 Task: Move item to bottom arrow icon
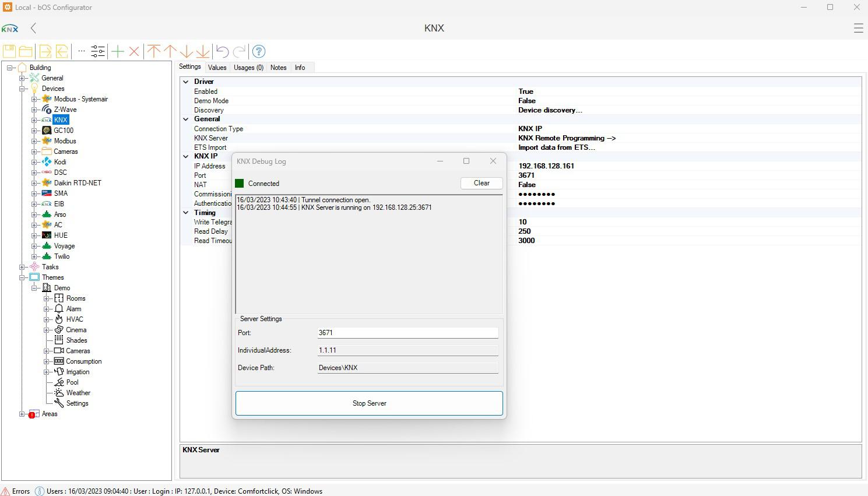[x=202, y=51]
